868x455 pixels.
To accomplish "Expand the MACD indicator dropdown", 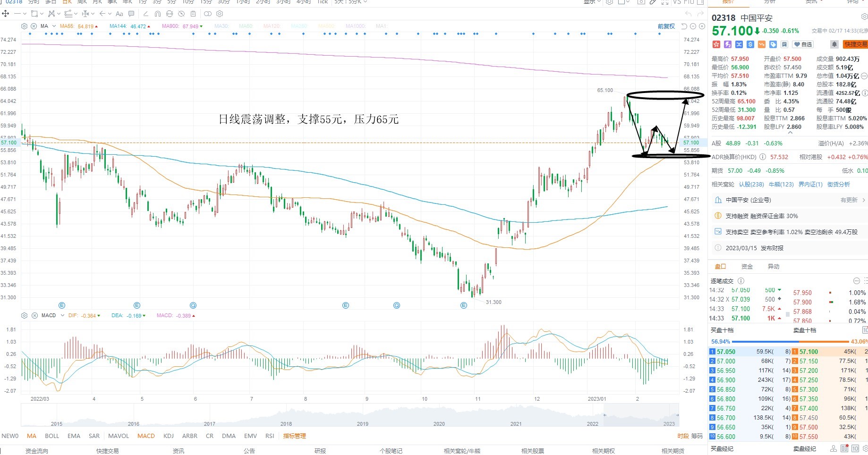I will [62, 315].
